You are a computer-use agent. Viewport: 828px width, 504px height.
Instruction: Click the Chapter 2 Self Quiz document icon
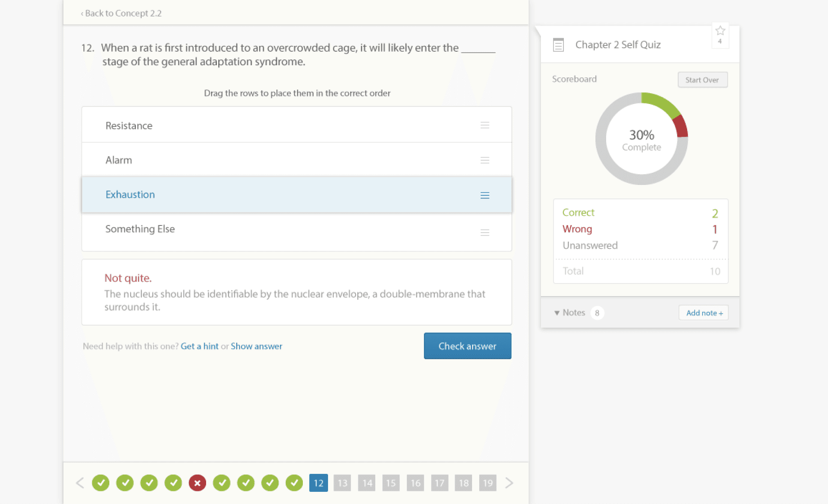[558, 45]
